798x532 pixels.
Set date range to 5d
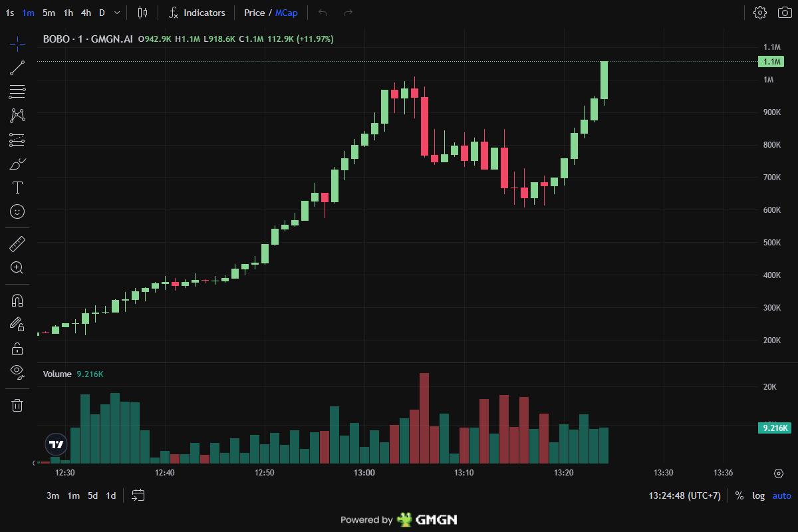click(92, 495)
